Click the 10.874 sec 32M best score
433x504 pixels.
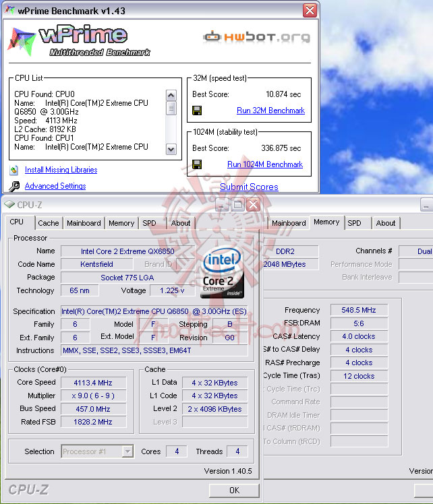point(283,94)
